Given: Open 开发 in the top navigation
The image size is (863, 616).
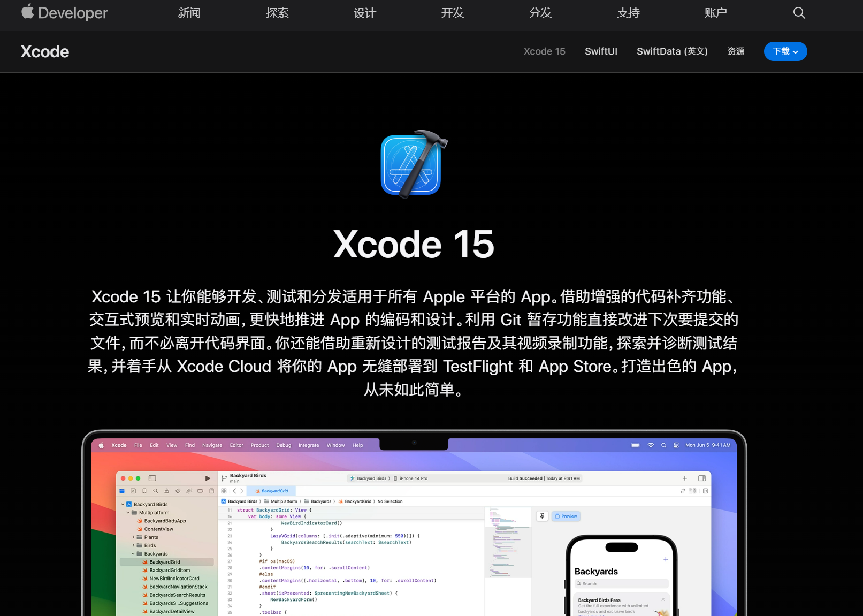Looking at the screenshot, I should [x=453, y=13].
